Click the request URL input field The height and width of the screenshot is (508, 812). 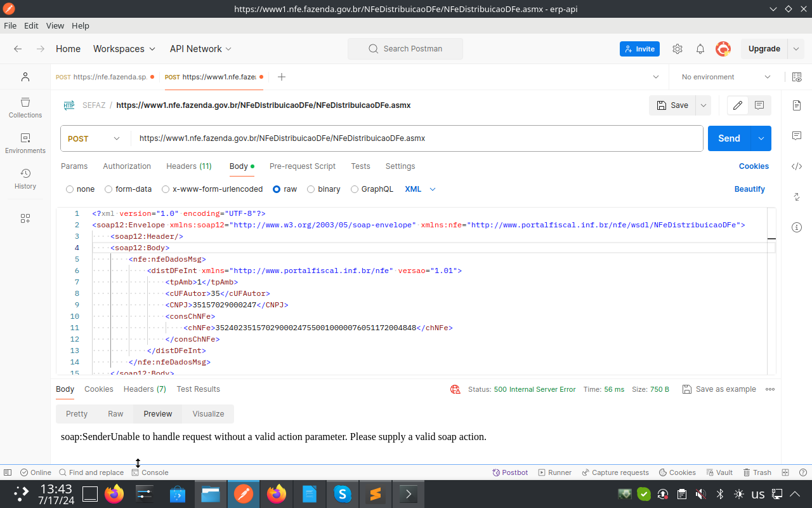tap(417, 138)
